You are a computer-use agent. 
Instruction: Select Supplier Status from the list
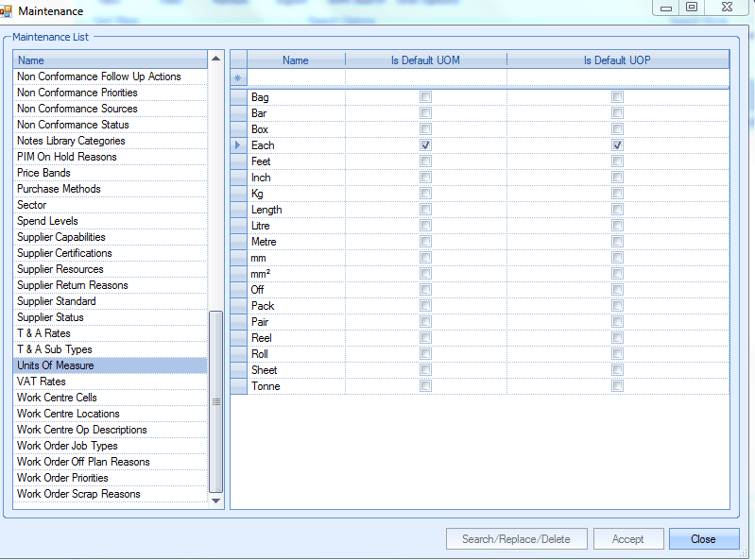coord(50,317)
